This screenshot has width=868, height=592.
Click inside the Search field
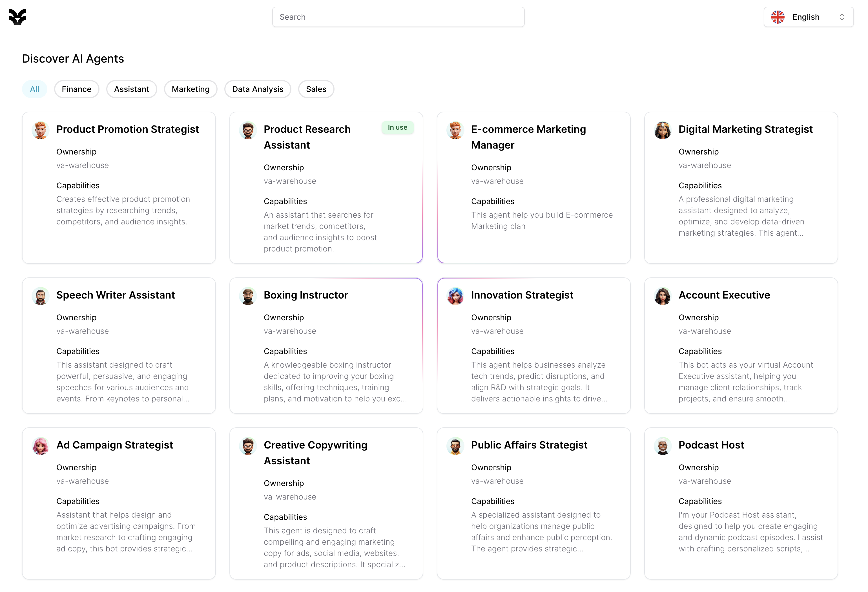398,17
